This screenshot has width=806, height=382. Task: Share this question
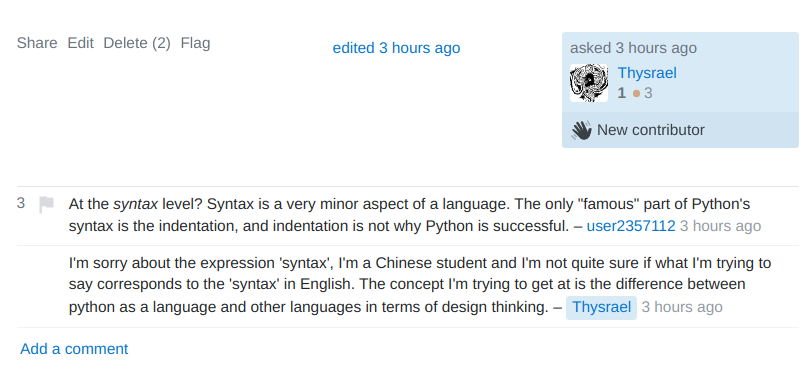pyautogui.click(x=37, y=43)
